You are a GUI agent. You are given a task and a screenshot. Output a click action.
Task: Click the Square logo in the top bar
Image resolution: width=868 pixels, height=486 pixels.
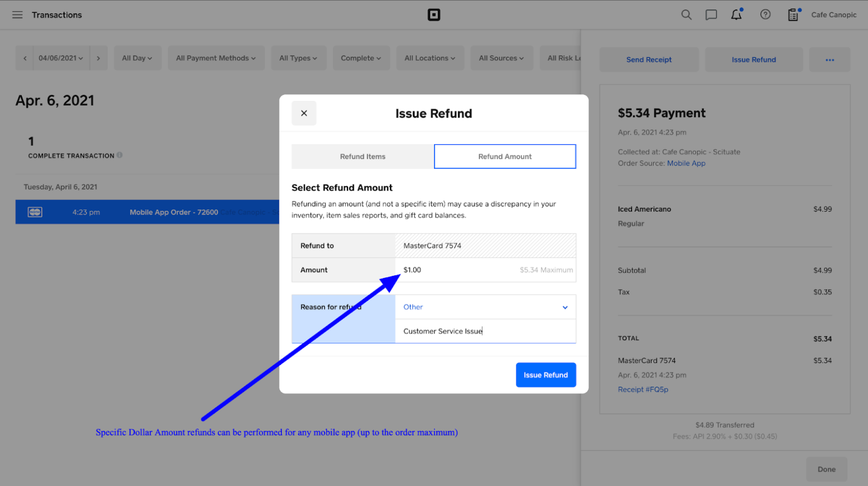pos(434,15)
